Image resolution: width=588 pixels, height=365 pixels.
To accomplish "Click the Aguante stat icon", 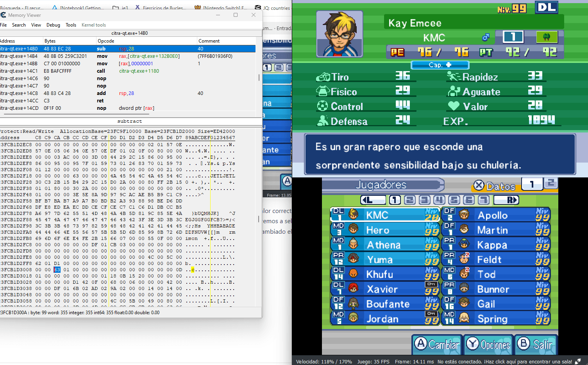I will pos(454,91).
